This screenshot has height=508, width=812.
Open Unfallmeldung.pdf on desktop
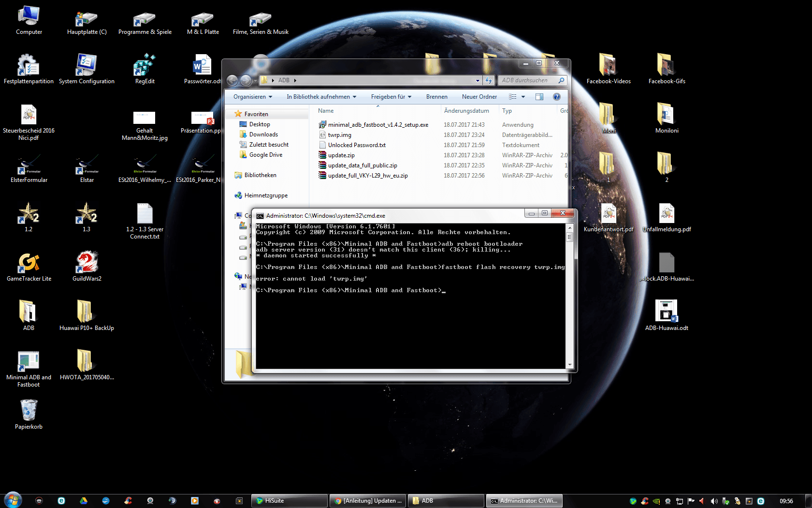point(667,218)
